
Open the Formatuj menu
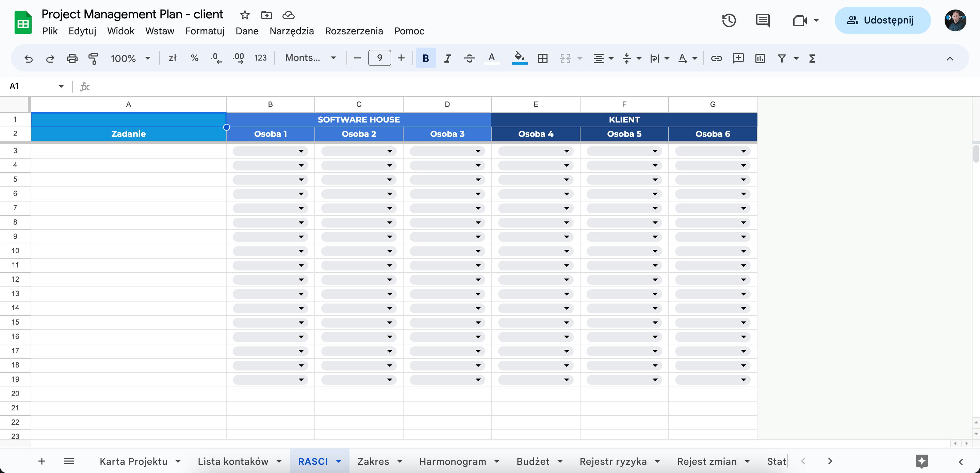205,31
